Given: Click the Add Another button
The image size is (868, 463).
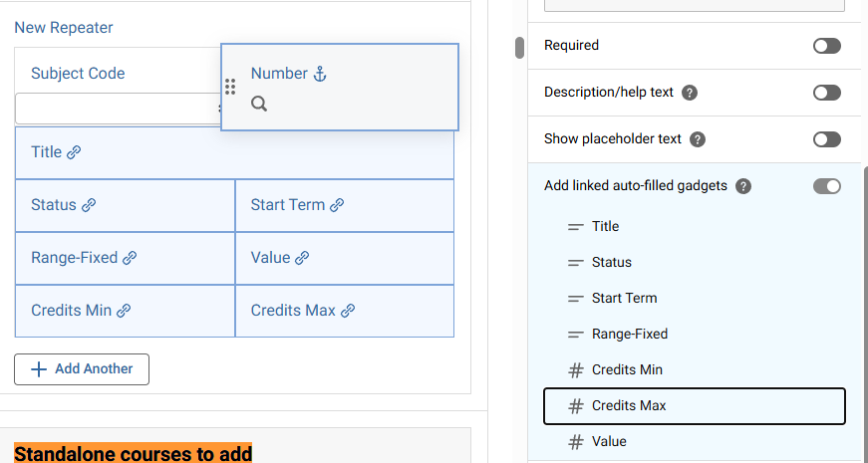Looking at the screenshot, I should (82, 369).
